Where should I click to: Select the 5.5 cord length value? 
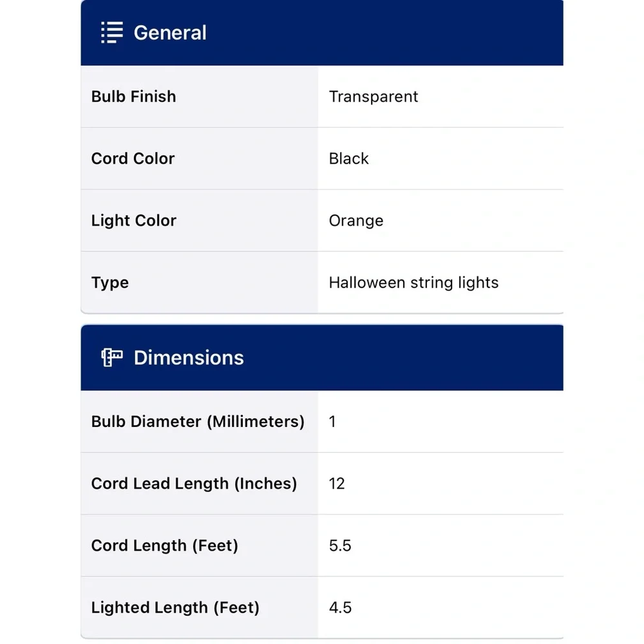tap(340, 545)
